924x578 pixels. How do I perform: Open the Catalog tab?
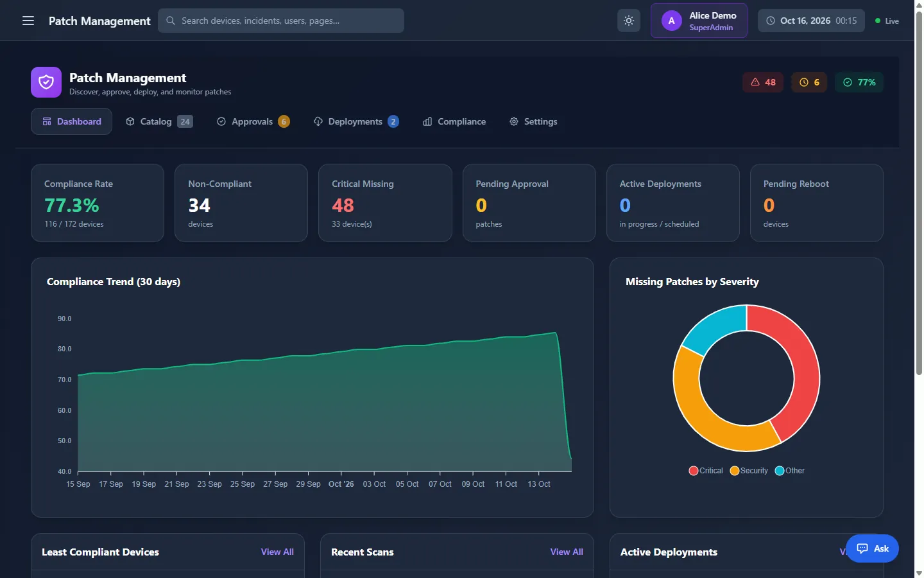pyautogui.click(x=159, y=121)
